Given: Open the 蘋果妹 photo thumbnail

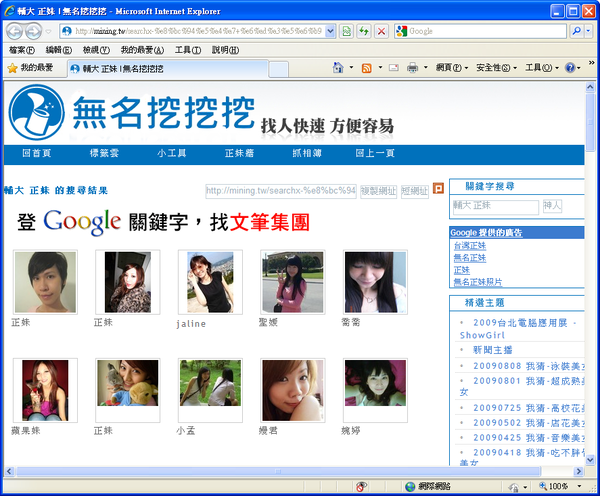Looking at the screenshot, I should click(x=45, y=390).
